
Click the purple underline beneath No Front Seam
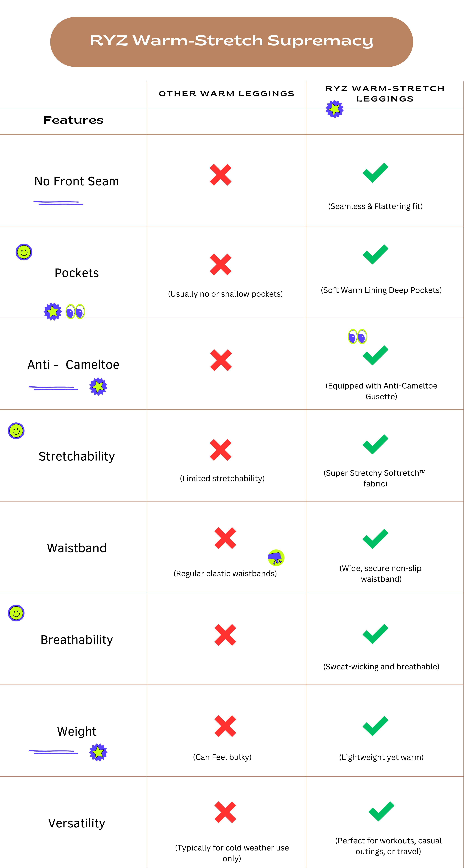[x=58, y=203]
